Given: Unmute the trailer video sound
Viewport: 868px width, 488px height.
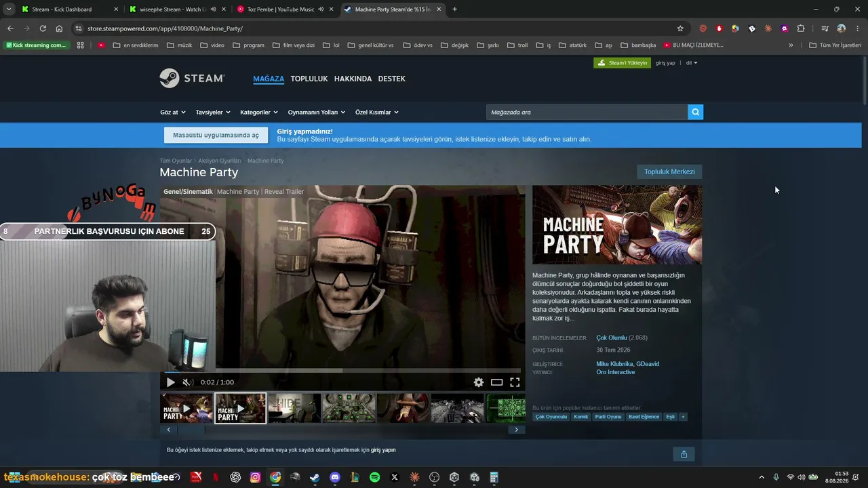Looking at the screenshot, I should [x=186, y=382].
